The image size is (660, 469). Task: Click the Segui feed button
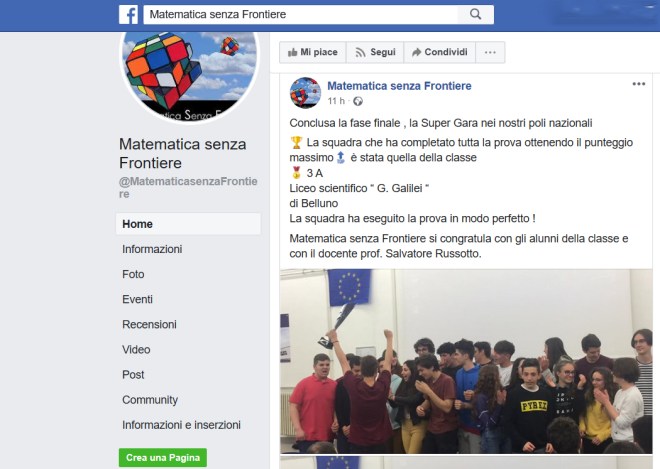pyautogui.click(x=375, y=52)
